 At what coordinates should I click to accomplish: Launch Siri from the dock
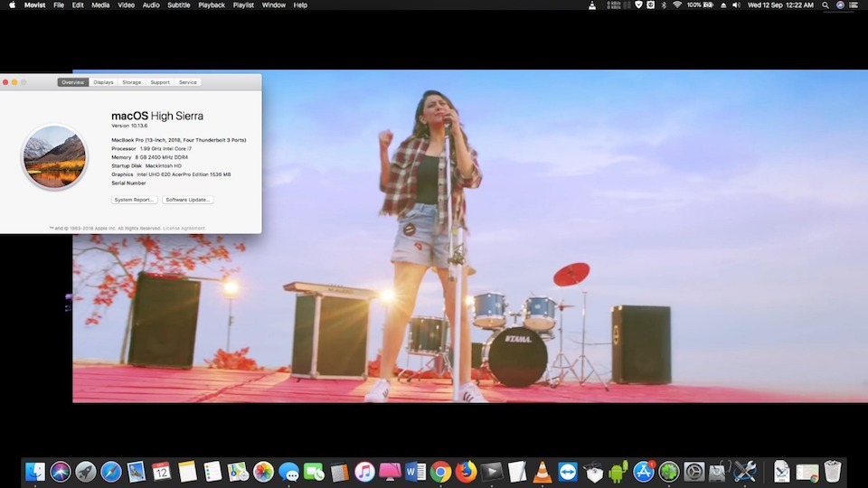tap(61, 472)
